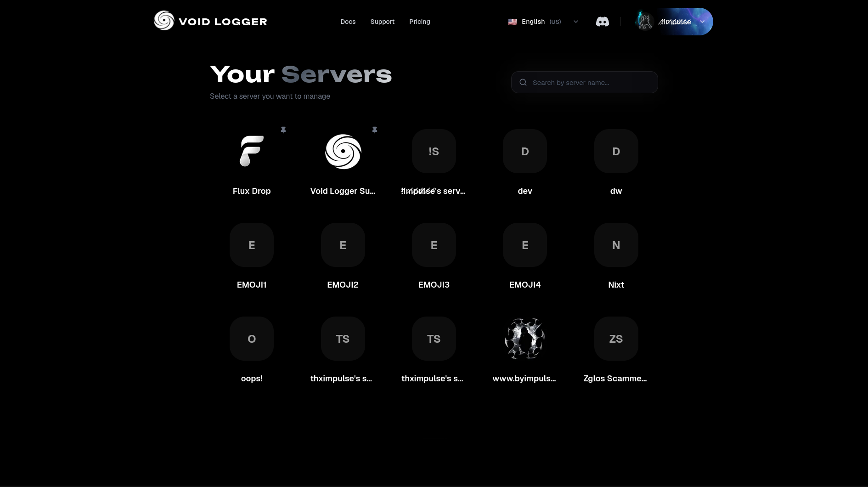Image resolution: width=868 pixels, height=487 pixels.
Task: Select the EMOJI1 server icon
Action: [x=252, y=245]
